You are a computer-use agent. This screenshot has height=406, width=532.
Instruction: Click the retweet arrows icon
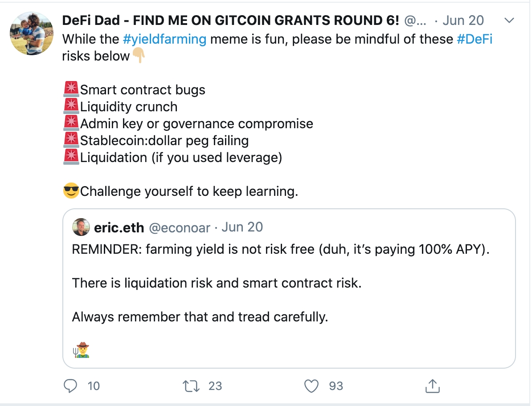tap(192, 386)
